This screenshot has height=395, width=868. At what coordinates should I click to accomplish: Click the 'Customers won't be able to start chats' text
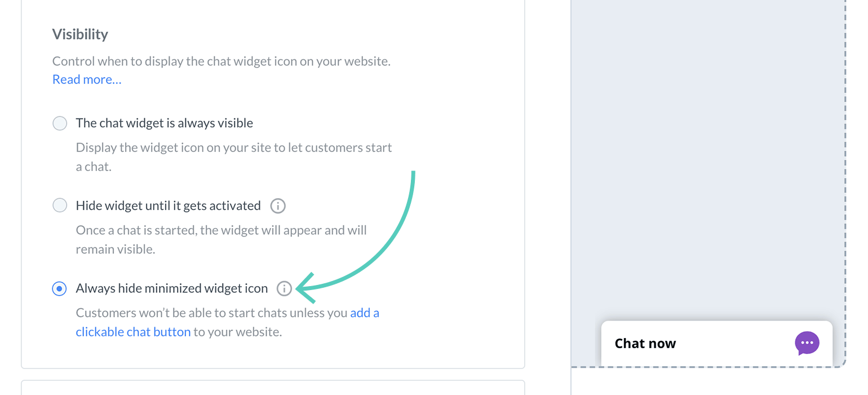click(x=211, y=313)
